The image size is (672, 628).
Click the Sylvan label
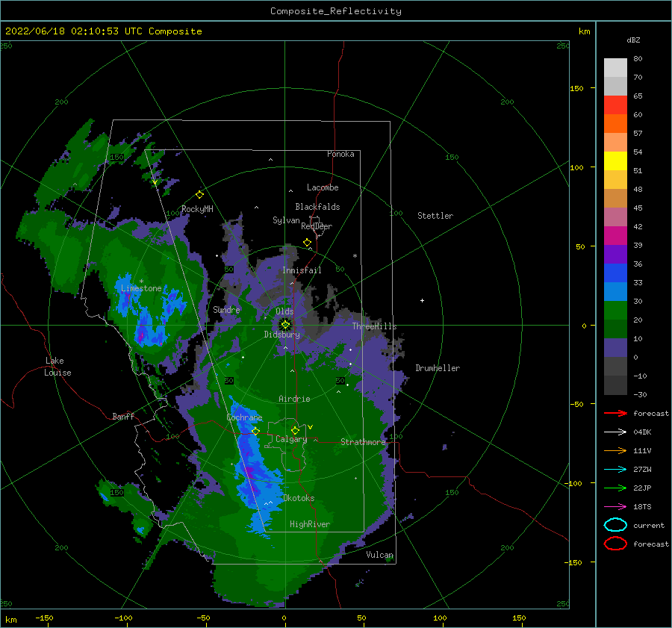pos(286,220)
